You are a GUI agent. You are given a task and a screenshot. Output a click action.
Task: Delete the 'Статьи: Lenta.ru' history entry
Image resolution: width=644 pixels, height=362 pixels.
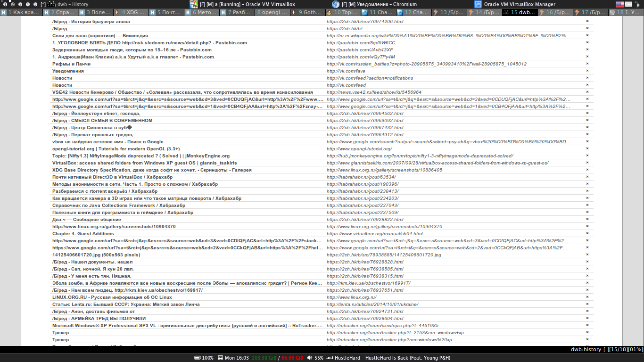[587, 304]
